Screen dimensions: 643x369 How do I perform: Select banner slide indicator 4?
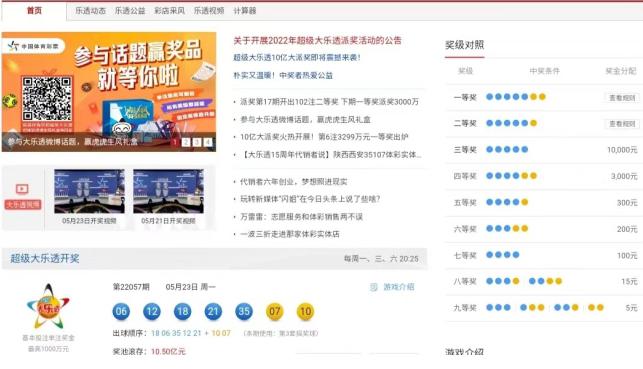point(208,142)
